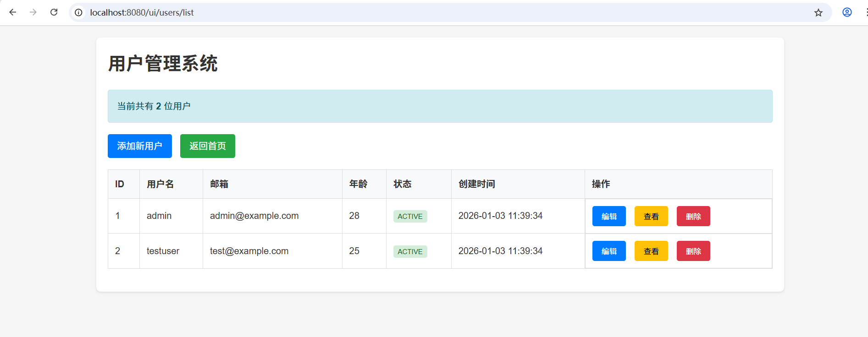The height and width of the screenshot is (337, 868).
Task: Click the 操作 column header
Action: 679,184
